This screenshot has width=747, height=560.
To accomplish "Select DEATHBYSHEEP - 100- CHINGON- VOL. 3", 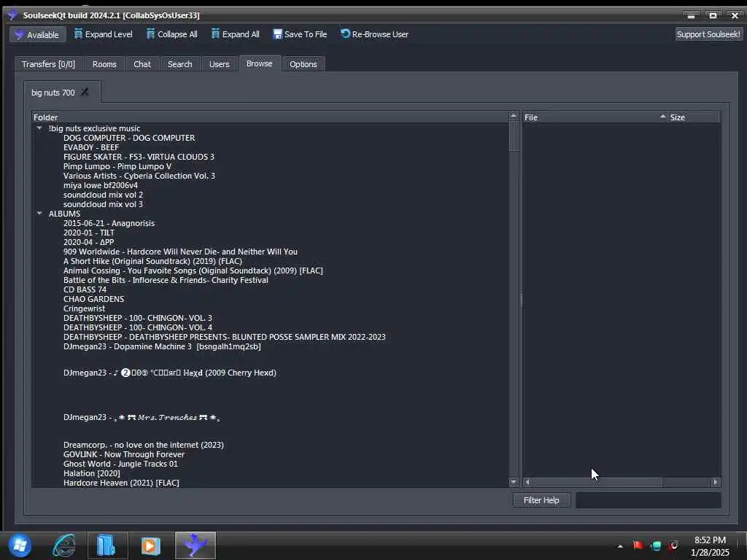I will click(x=138, y=318).
